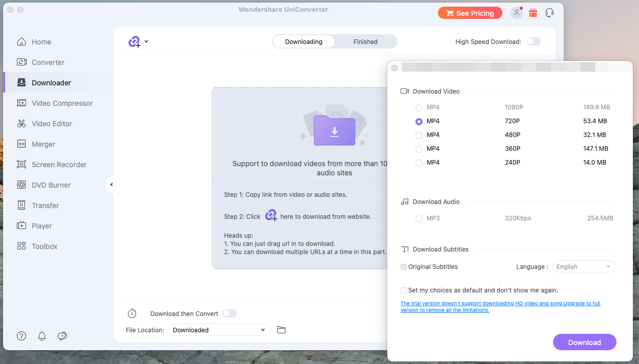Click the shopping cart See Pricing button
Image resolution: width=639 pixels, height=364 pixels.
tap(470, 13)
